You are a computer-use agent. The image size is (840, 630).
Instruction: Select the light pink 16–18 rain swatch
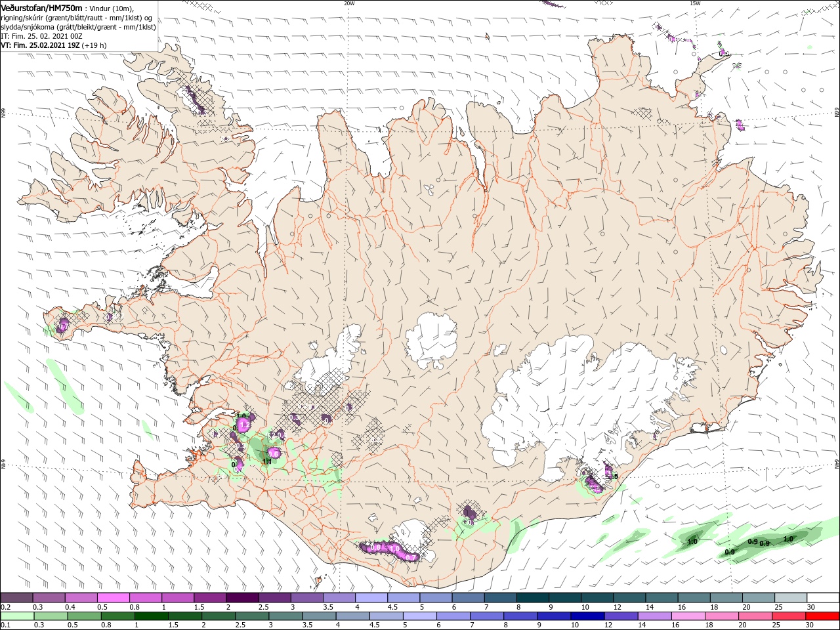[x=688, y=616]
